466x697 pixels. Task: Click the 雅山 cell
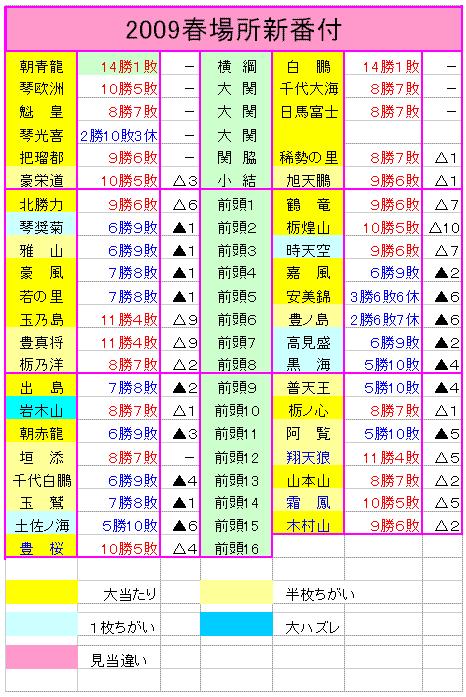tap(41, 247)
